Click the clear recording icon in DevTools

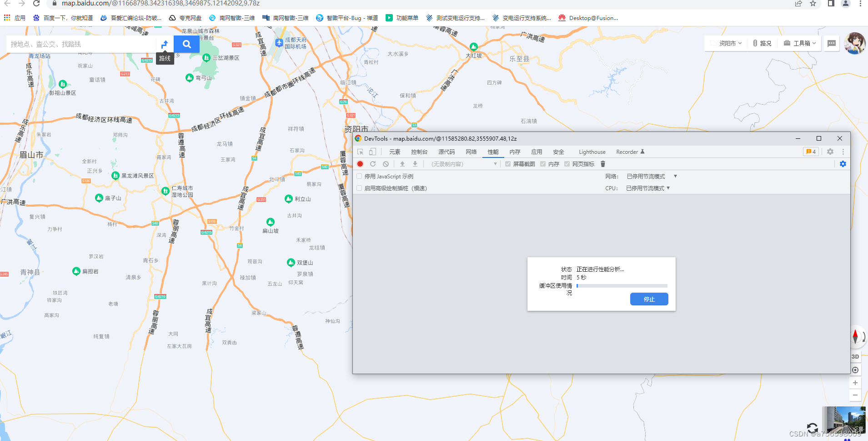click(386, 164)
